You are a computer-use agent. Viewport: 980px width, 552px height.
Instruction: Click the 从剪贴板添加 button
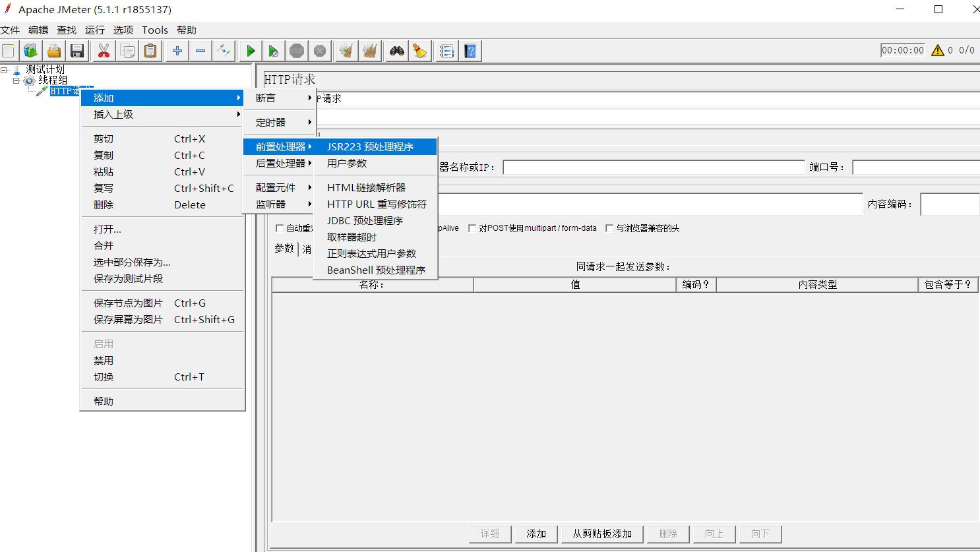602,534
